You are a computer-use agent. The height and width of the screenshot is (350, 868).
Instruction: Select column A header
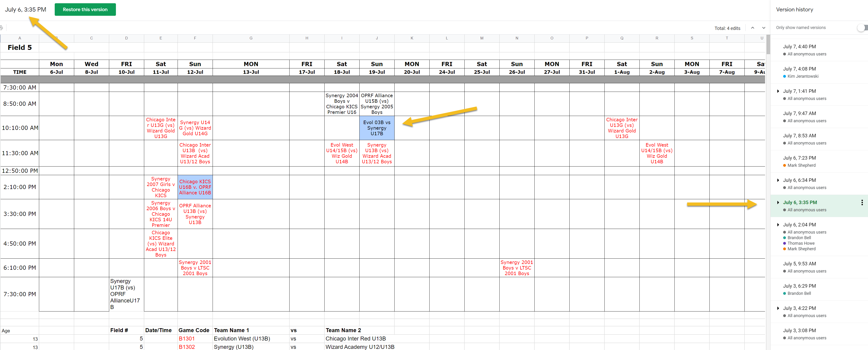click(x=19, y=38)
